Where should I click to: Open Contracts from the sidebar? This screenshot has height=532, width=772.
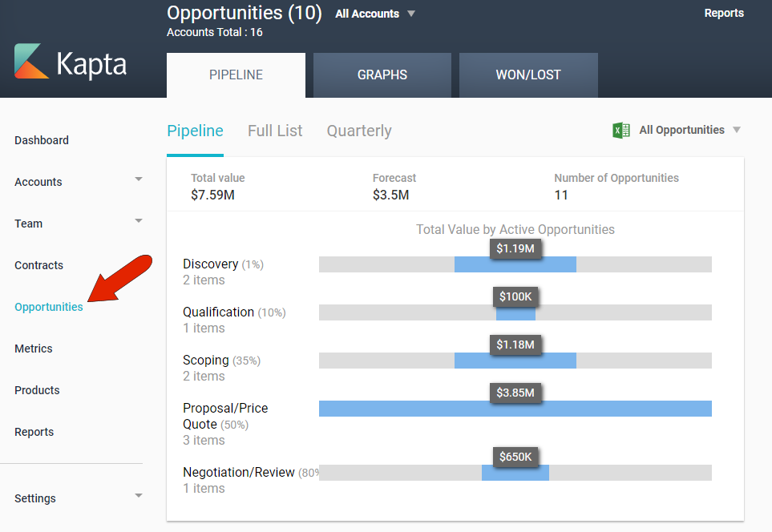tap(38, 265)
